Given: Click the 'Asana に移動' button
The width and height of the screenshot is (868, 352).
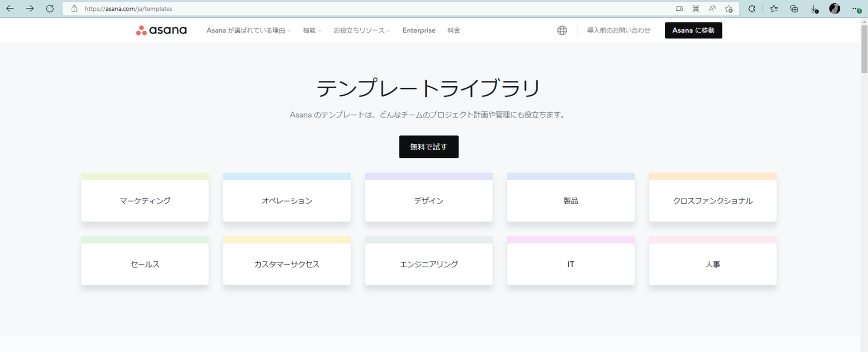Looking at the screenshot, I should pos(693,30).
